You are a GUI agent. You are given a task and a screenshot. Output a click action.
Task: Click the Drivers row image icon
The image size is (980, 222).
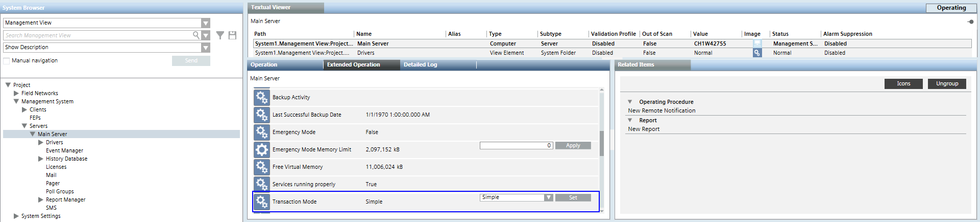(757, 53)
